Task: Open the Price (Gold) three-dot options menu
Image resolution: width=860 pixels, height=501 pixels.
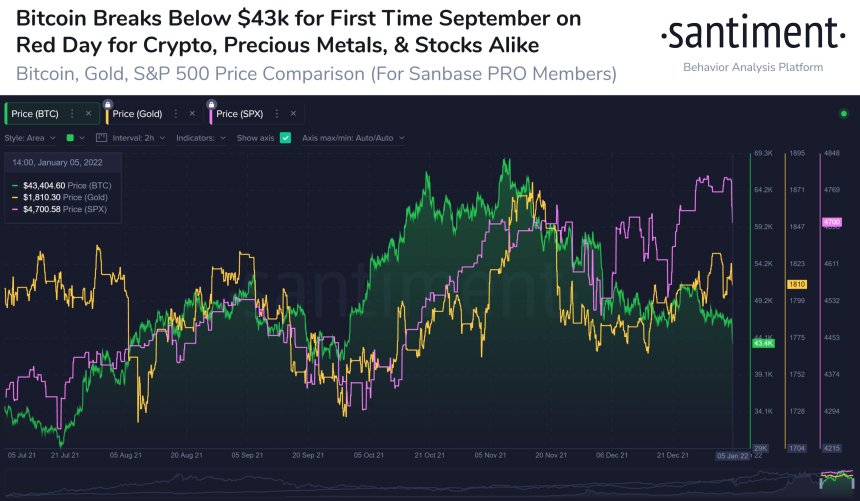Action: click(176, 114)
